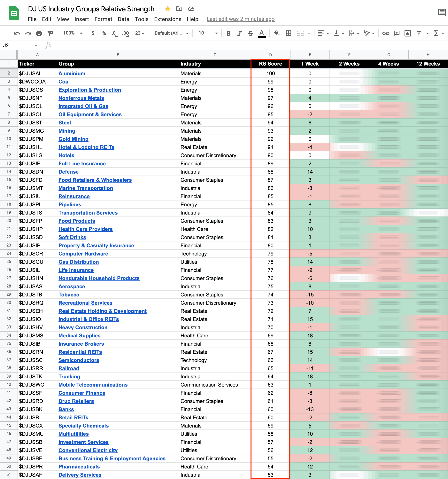
Task: Decrease decimal places icon
Action: click(x=114, y=33)
